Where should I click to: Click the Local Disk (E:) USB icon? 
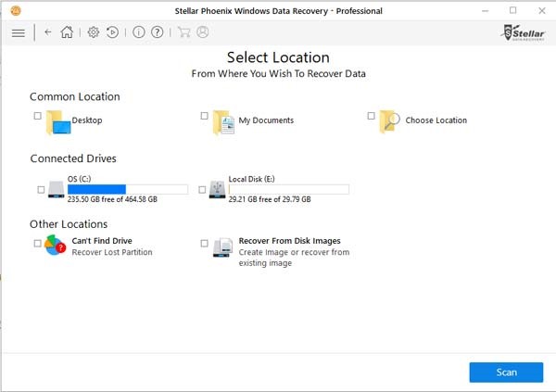tap(217, 189)
